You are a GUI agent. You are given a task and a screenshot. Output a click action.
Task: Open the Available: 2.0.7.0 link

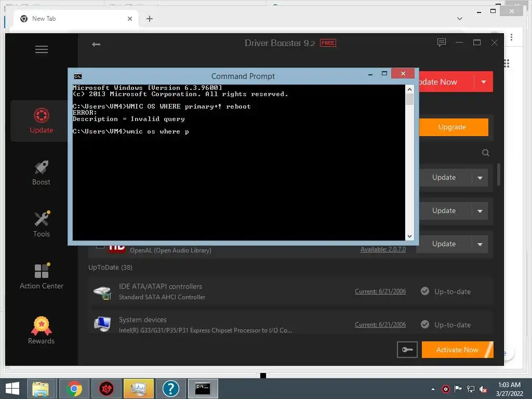[x=383, y=249]
